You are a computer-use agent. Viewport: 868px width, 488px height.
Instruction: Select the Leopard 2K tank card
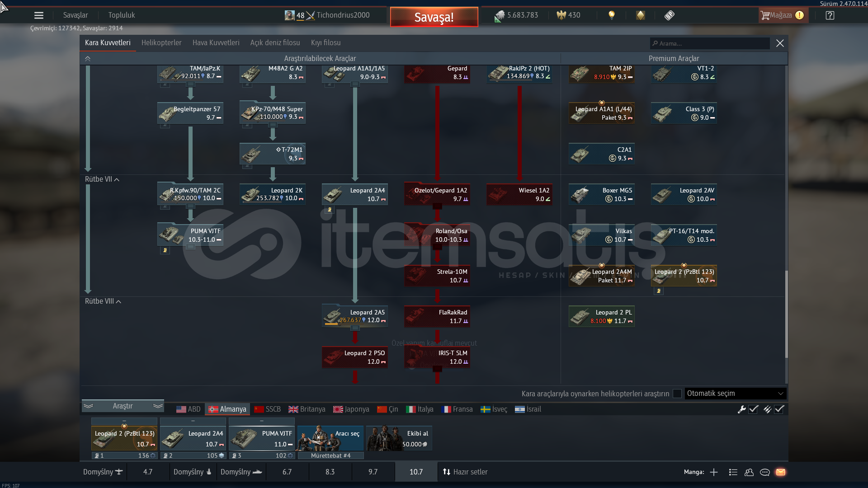point(273,195)
